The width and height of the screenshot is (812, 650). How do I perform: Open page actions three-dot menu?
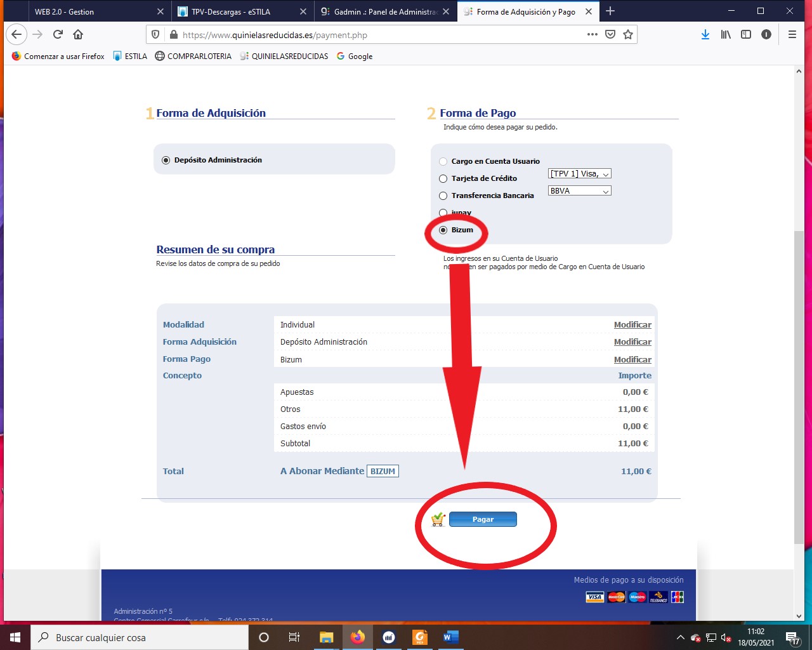593,34
